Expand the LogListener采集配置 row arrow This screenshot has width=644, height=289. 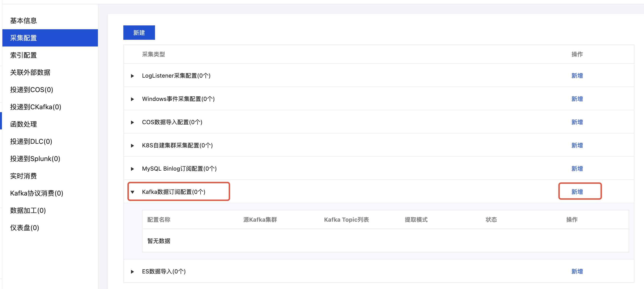click(x=132, y=76)
